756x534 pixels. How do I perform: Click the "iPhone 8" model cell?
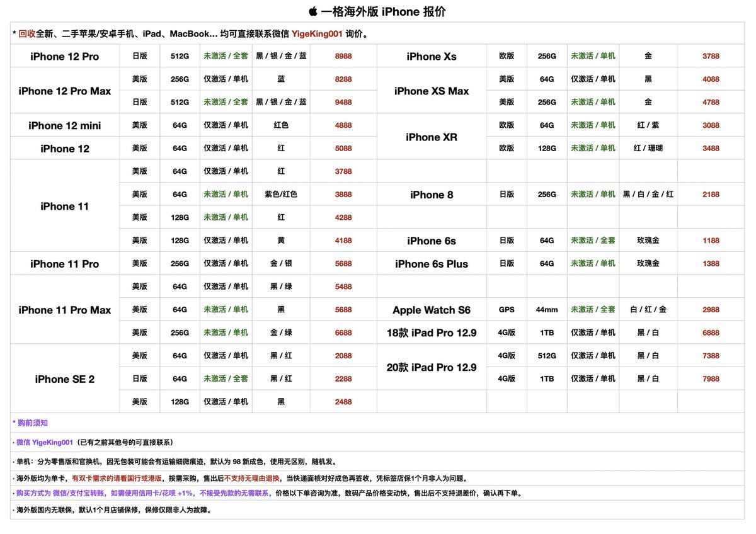(432, 195)
